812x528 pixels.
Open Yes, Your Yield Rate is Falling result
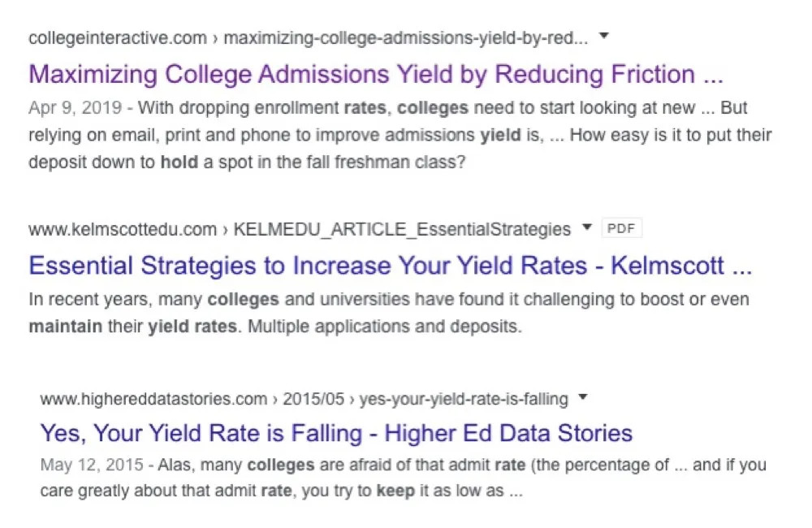(335, 432)
